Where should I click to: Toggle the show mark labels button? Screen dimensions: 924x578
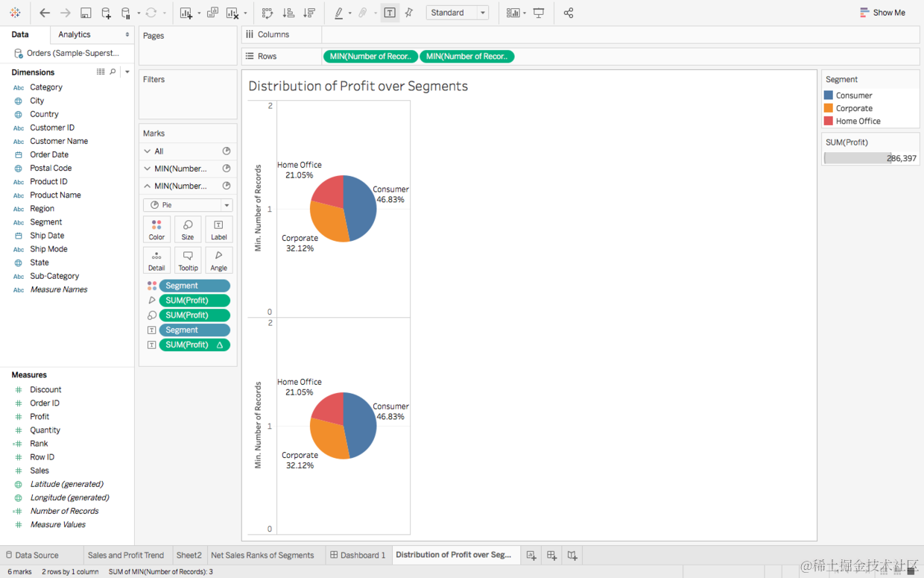click(390, 13)
